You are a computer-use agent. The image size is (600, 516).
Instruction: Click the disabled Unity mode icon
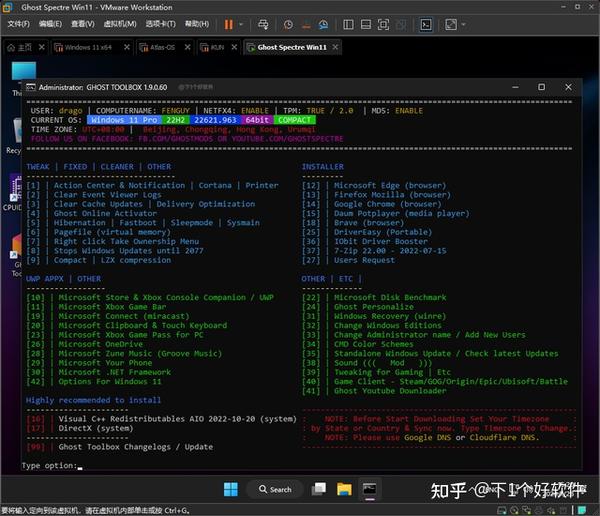click(401, 24)
